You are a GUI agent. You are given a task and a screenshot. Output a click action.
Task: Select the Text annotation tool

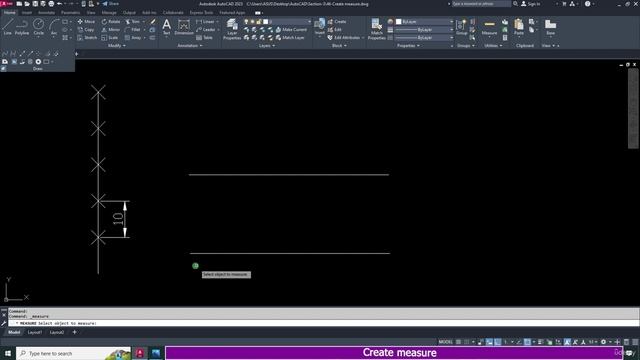(x=167, y=27)
